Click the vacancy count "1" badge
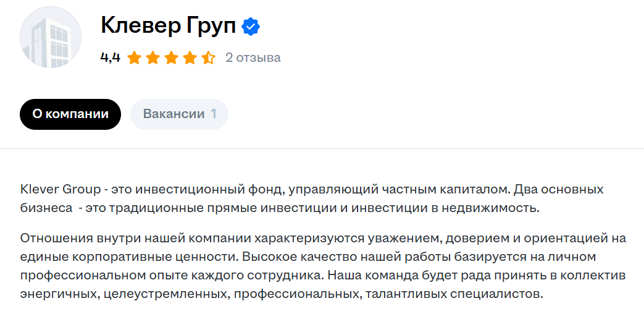Image resolution: width=644 pixels, height=327 pixels. (x=213, y=114)
